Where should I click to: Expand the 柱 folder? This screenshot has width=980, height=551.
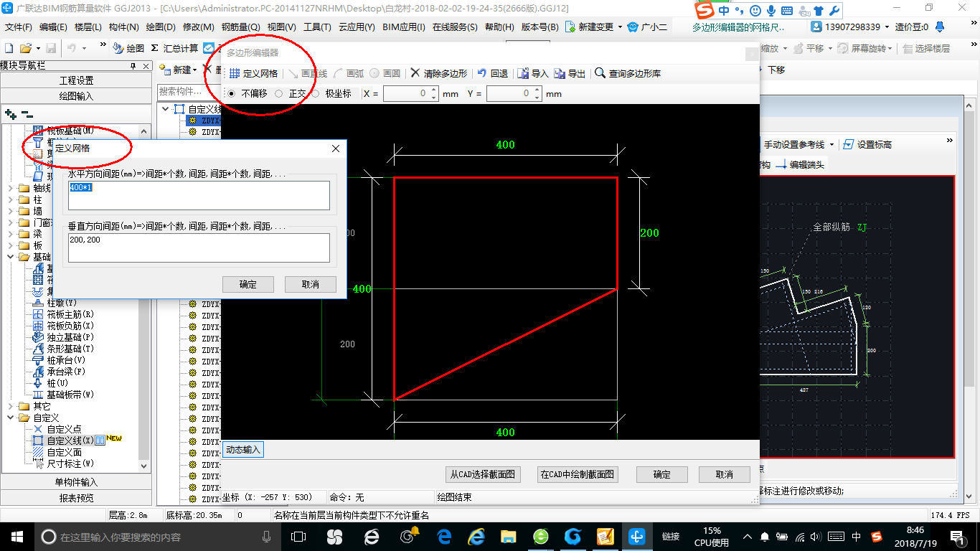(10, 199)
